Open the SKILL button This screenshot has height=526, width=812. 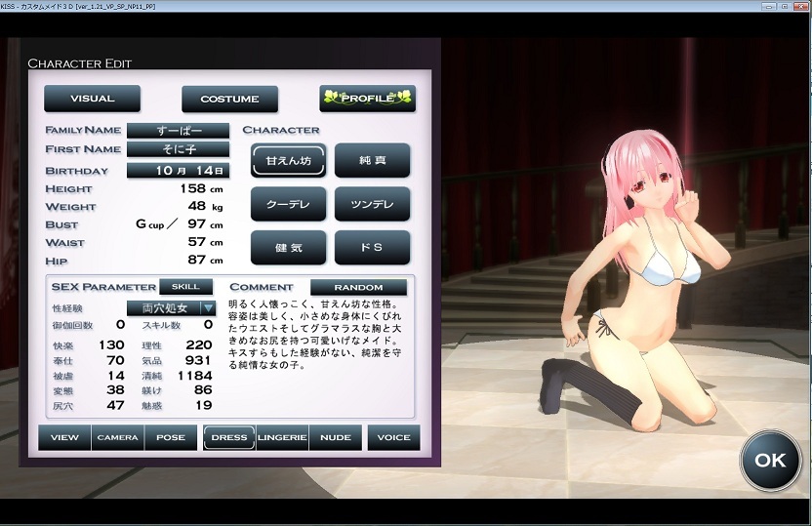(185, 286)
